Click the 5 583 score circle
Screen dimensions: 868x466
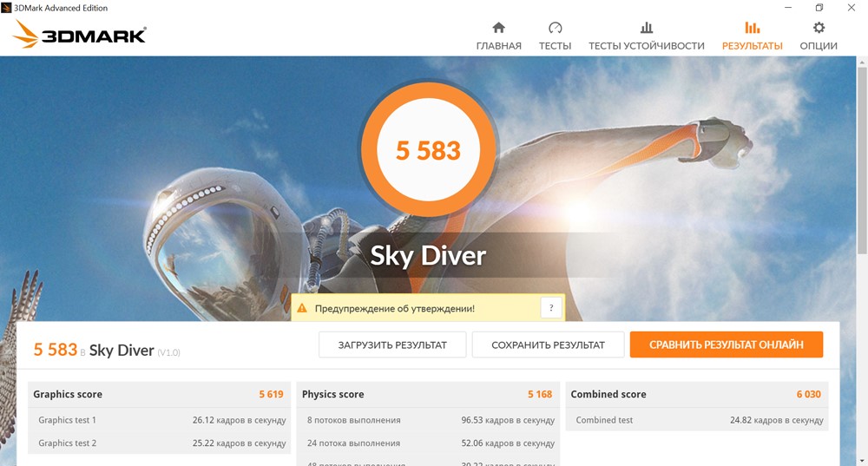click(x=428, y=150)
